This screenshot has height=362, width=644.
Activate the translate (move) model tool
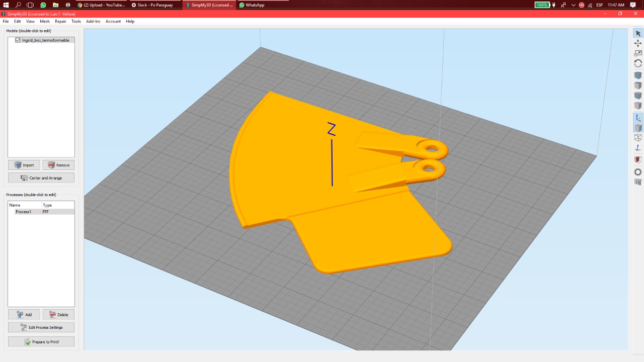point(638,43)
